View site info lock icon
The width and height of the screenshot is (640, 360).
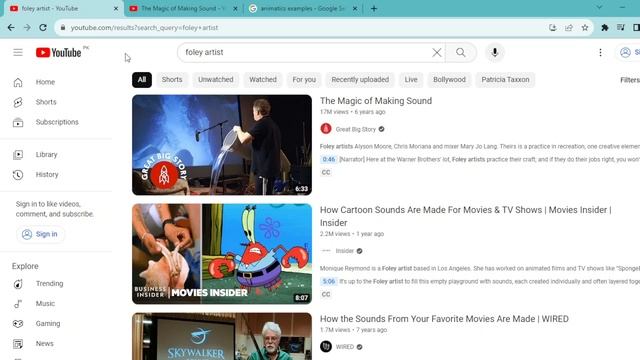62,28
